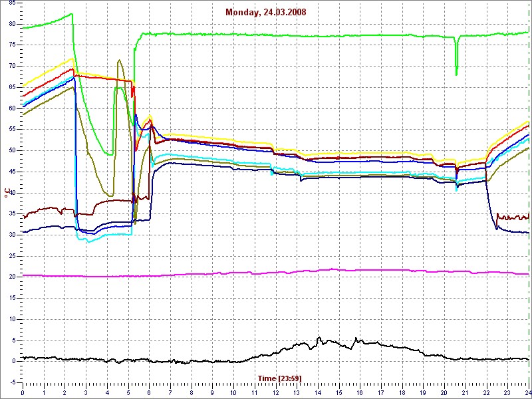Click the green curve's starting peak near 82 degrees
The image size is (532, 399).
tap(72, 14)
